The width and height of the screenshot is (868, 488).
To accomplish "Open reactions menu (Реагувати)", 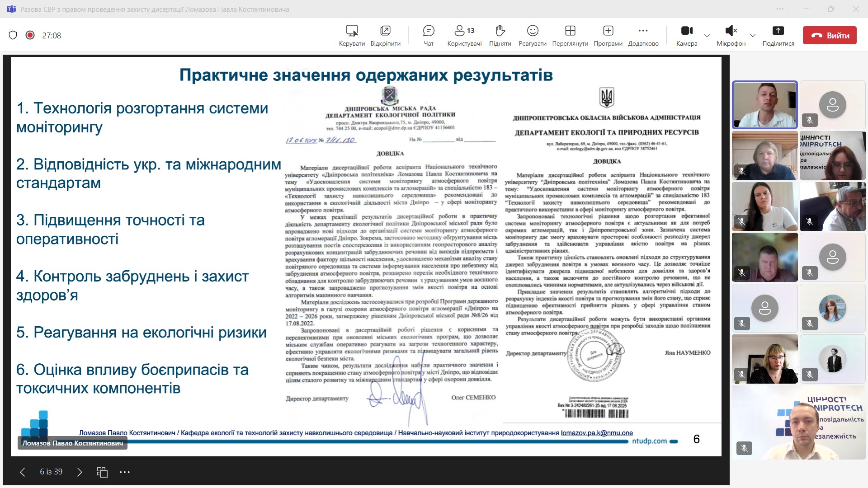I will (x=532, y=35).
